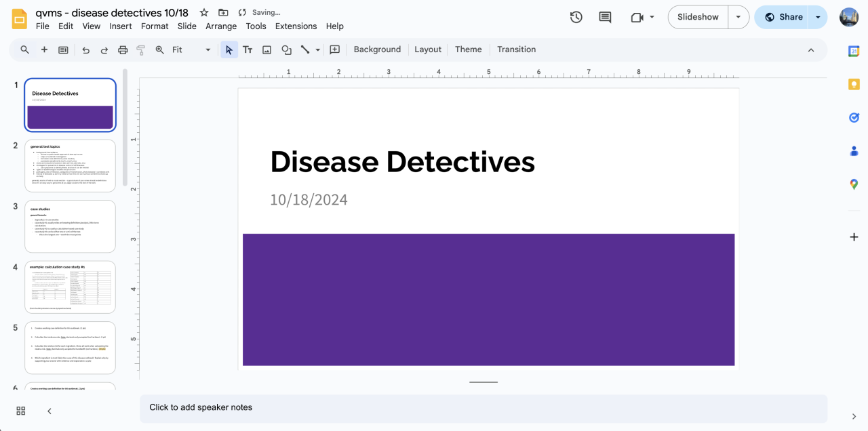The image size is (868, 431).
Task: Toggle grid view of slides
Action: [x=21, y=411]
